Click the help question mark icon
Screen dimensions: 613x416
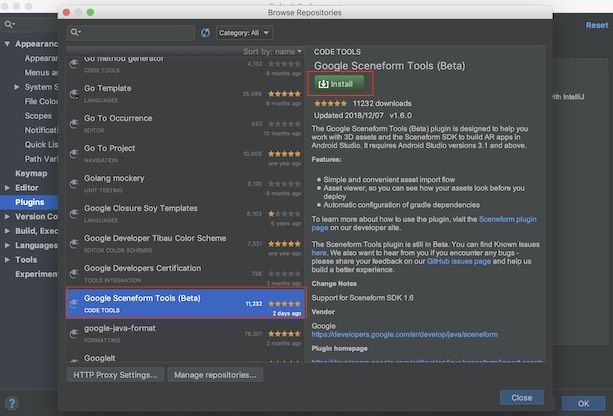pos(12,403)
